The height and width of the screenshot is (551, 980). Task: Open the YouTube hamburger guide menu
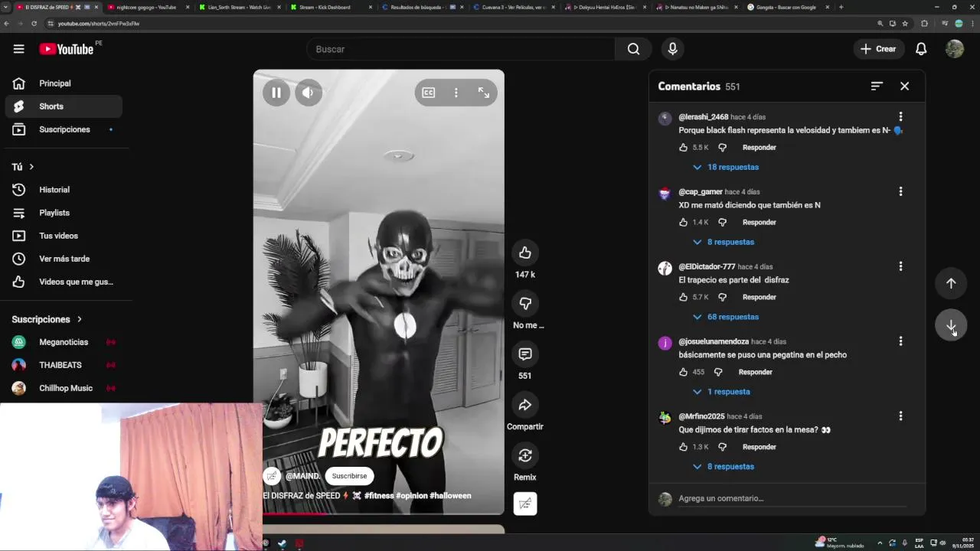(x=18, y=49)
